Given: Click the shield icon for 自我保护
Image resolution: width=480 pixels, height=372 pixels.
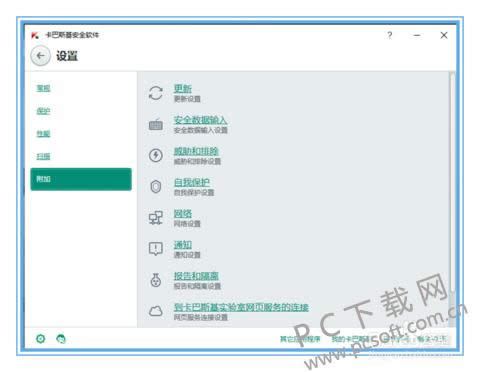Looking at the screenshot, I should pyautogui.click(x=156, y=187).
